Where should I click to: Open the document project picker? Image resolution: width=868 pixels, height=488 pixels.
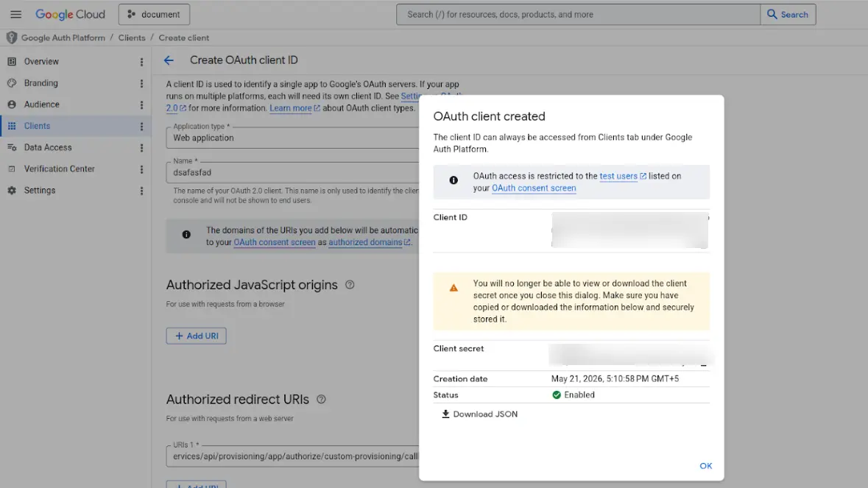pos(154,15)
